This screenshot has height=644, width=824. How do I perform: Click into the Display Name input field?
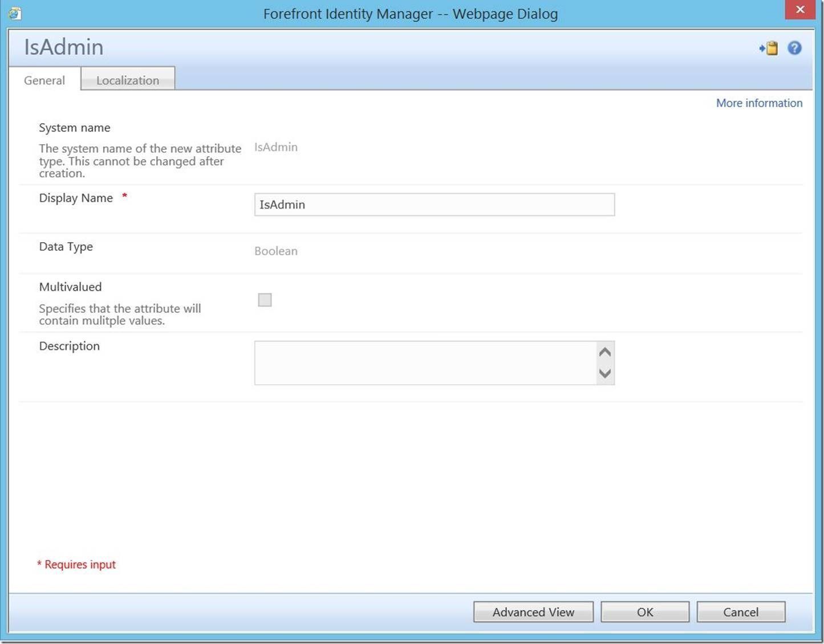435,205
